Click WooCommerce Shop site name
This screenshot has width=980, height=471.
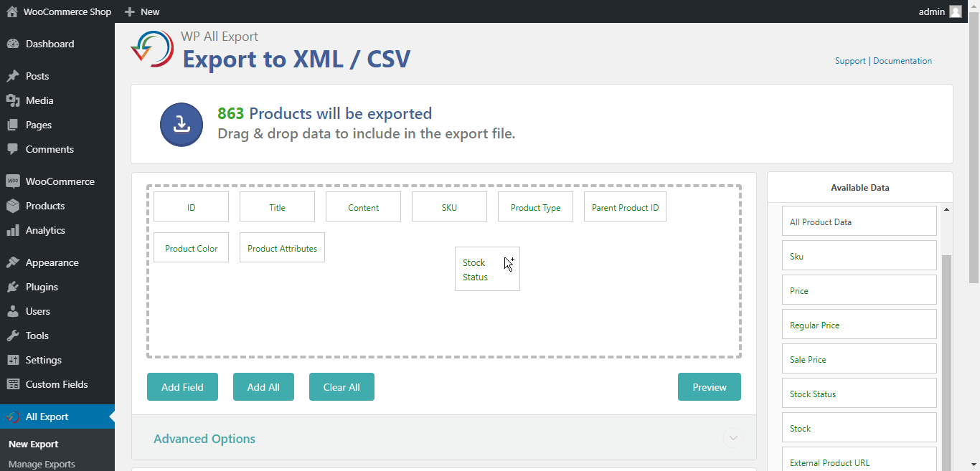coord(67,11)
